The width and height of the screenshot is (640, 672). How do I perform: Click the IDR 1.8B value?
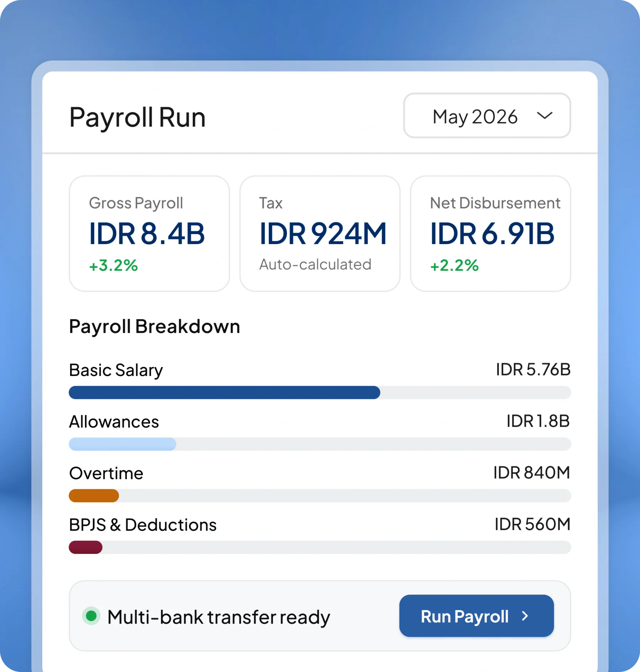tap(538, 421)
